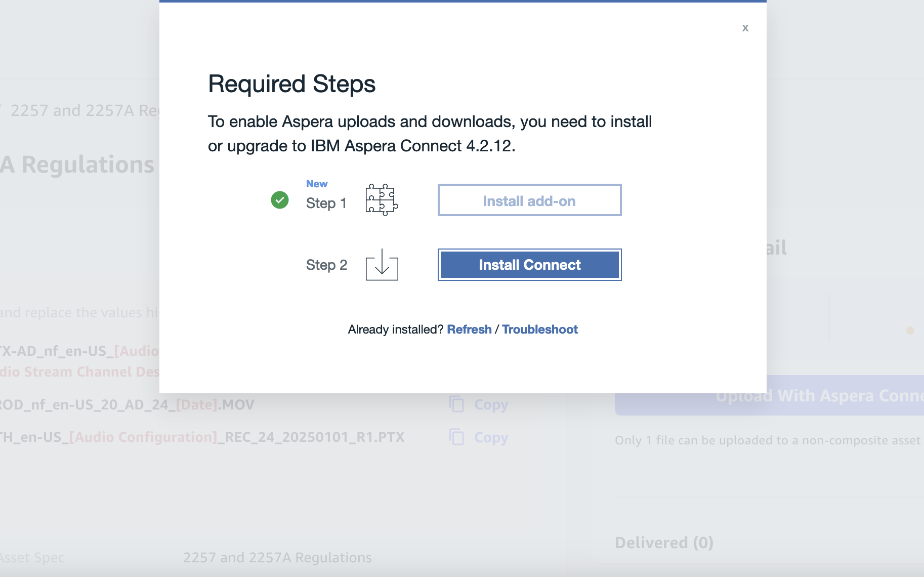Image resolution: width=924 pixels, height=577 pixels.
Task: Click the 'Already installed?' text
Action: point(396,329)
